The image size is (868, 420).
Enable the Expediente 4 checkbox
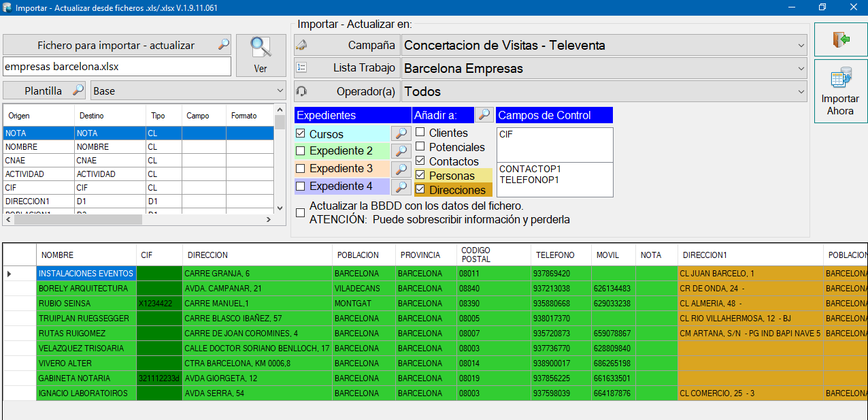tap(301, 187)
